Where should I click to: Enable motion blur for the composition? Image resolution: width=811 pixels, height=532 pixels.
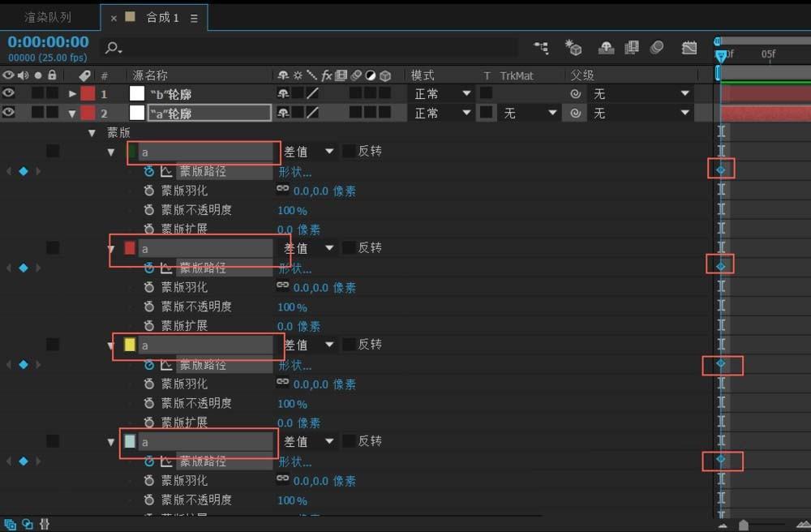point(657,48)
